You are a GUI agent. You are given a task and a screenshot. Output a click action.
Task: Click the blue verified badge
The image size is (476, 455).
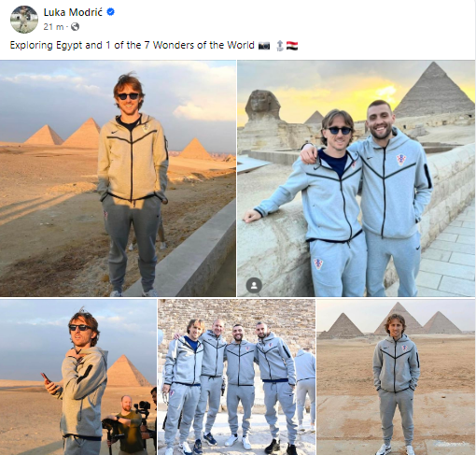pos(111,12)
